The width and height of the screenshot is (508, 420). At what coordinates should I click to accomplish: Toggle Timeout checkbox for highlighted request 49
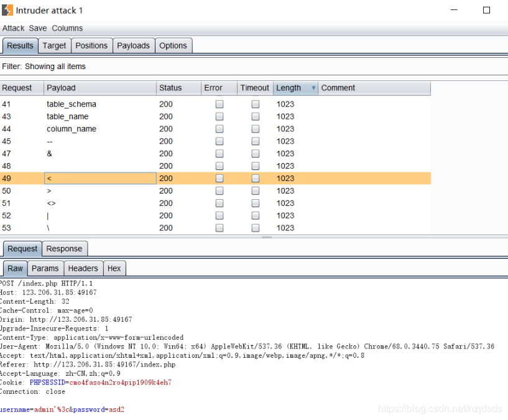(x=256, y=178)
